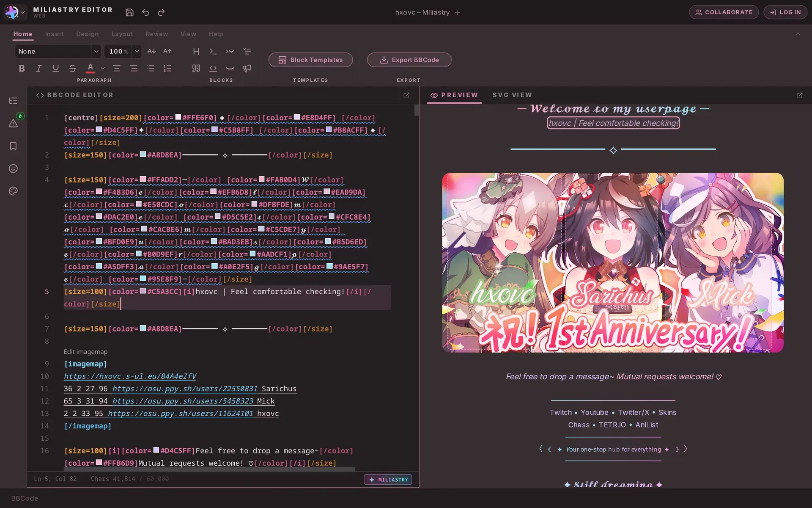Pop out the preview panel
Image resolution: width=812 pixels, height=508 pixels.
(799, 95)
